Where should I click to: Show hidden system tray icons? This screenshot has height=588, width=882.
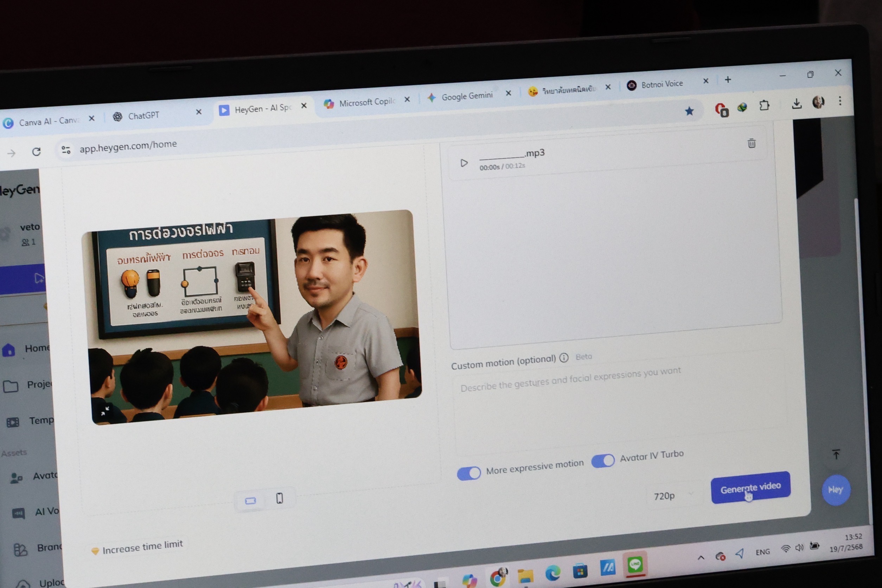coord(701,558)
